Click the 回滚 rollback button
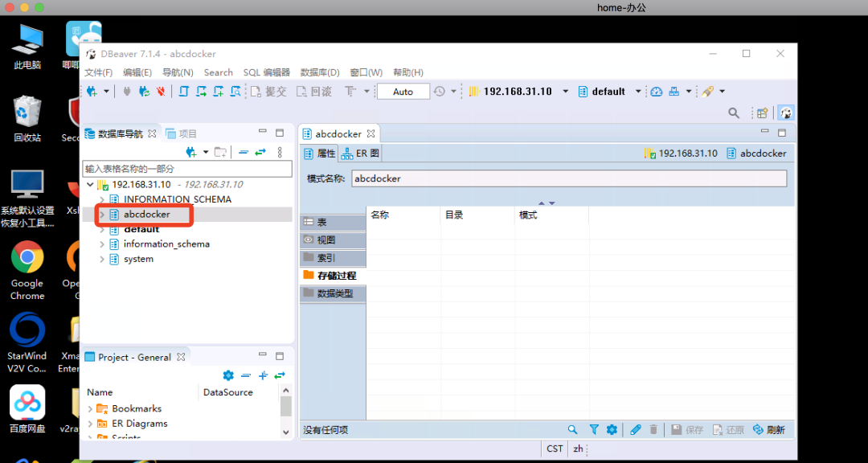Viewport: 868px width, 463px height. tap(314, 92)
